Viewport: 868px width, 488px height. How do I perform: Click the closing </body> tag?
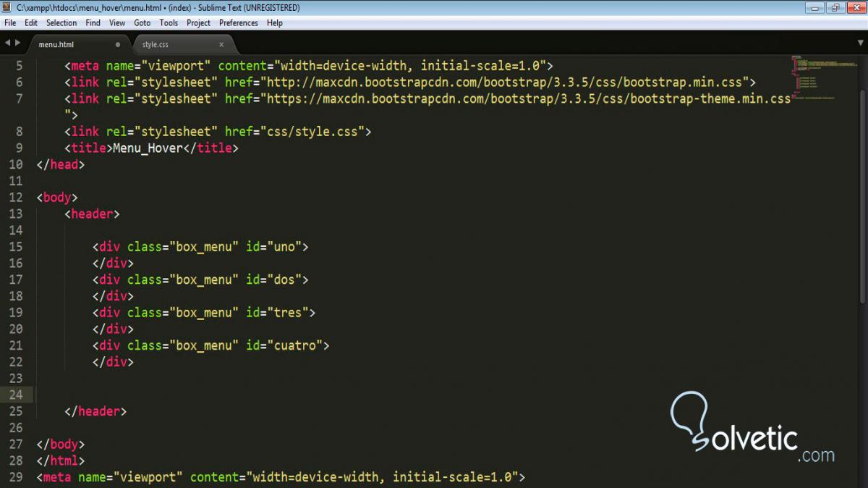pyautogui.click(x=61, y=444)
